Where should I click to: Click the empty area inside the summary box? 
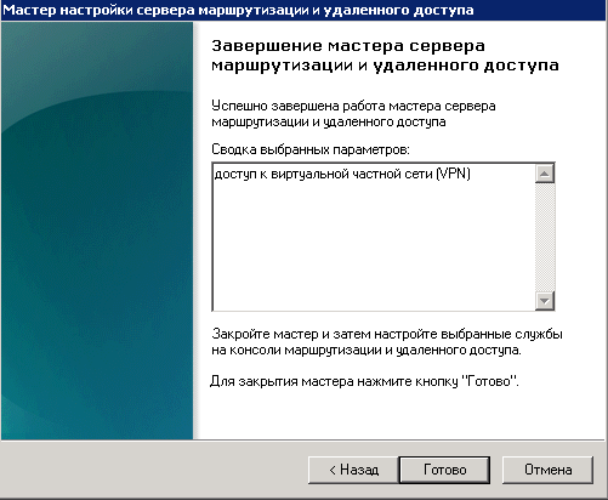tap(370, 250)
